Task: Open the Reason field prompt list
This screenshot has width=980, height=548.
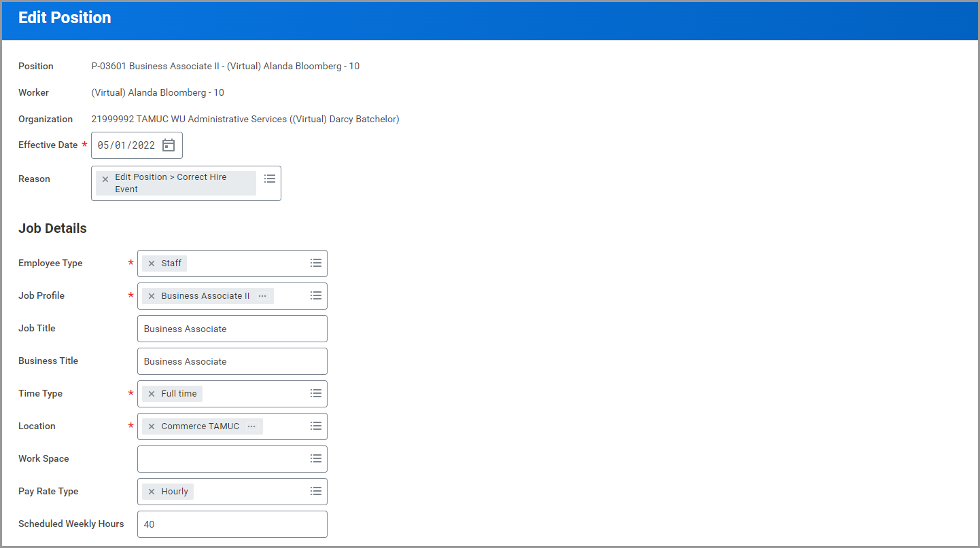Action: (x=270, y=179)
